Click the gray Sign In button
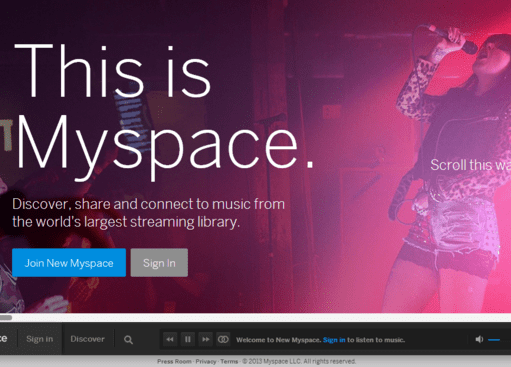This screenshot has height=367, width=511. [x=159, y=263]
